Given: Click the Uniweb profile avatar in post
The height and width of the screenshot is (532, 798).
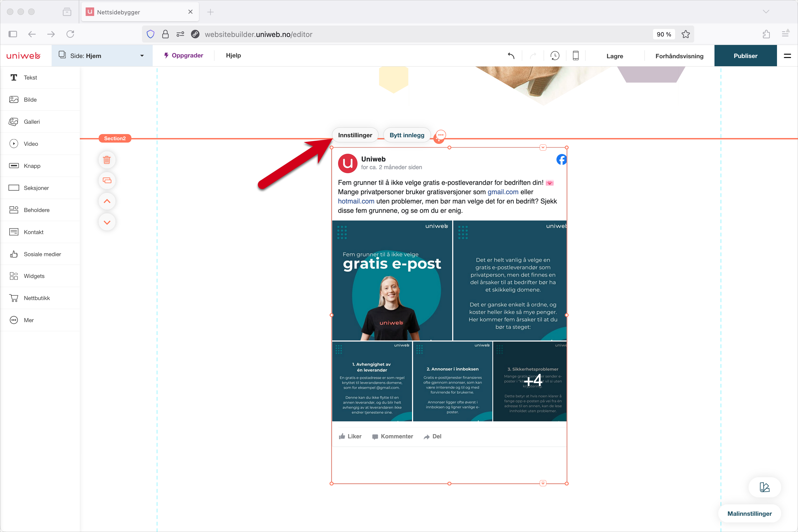Looking at the screenshot, I should pos(347,163).
